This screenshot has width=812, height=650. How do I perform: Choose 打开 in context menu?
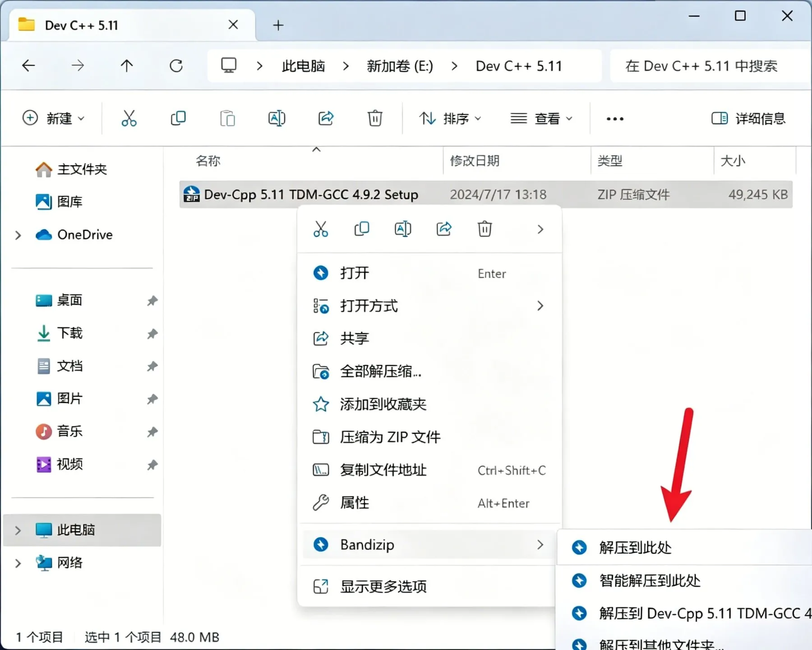tap(429, 273)
